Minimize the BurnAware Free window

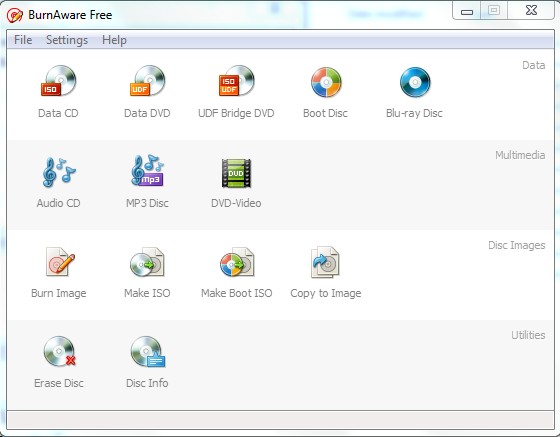click(x=467, y=11)
